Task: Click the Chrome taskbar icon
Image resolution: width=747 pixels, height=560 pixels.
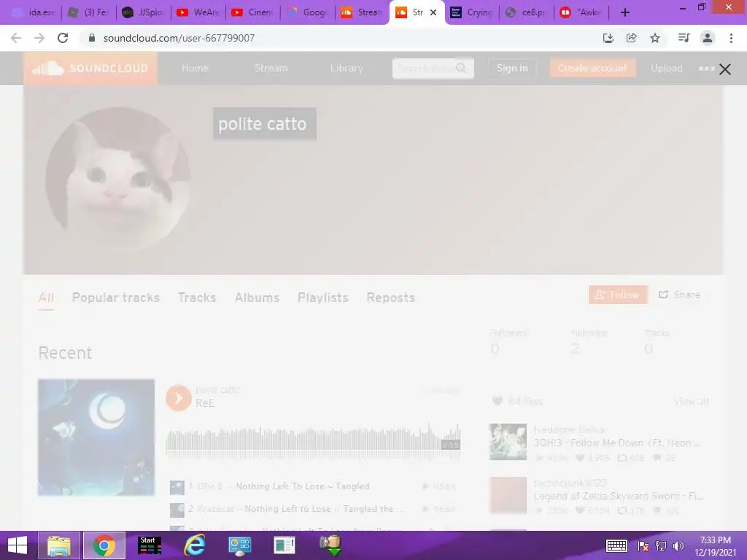Action: point(104,545)
